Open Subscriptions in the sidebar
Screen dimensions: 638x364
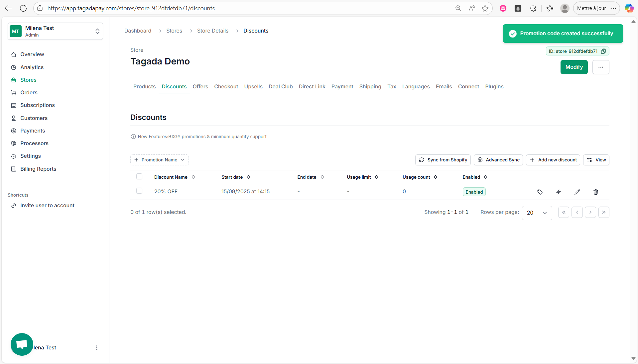38,105
